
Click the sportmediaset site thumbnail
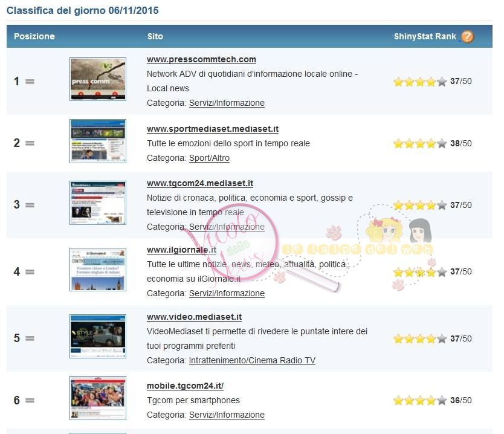tap(98, 141)
